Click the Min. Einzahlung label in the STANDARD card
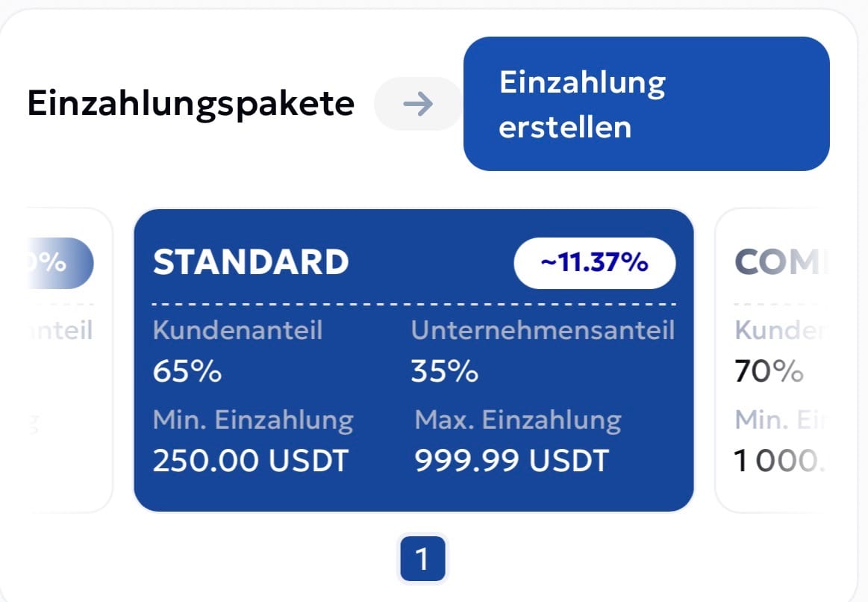The image size is (868, 602). pyautogui.click(x=253, y=421)
